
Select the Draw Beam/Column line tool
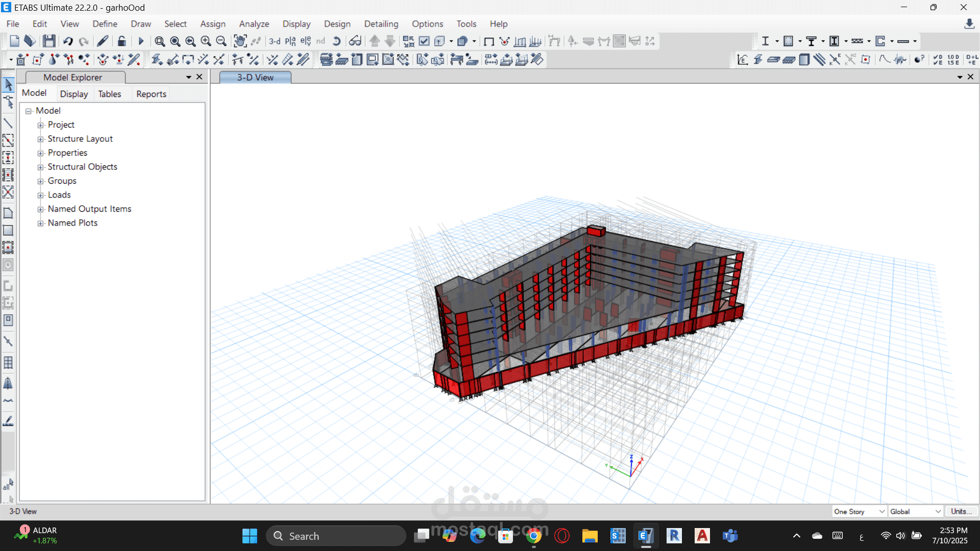8,123
